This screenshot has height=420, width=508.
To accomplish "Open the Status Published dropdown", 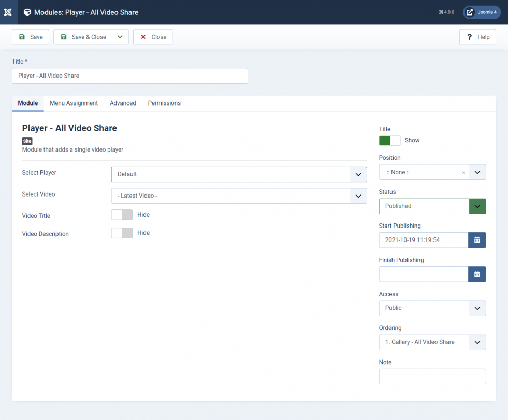I will [432, 206].
